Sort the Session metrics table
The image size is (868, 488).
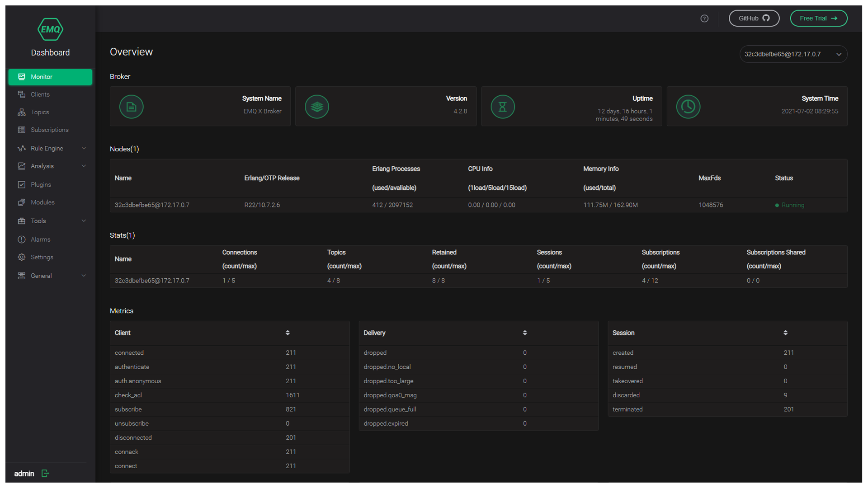(785, 333)
